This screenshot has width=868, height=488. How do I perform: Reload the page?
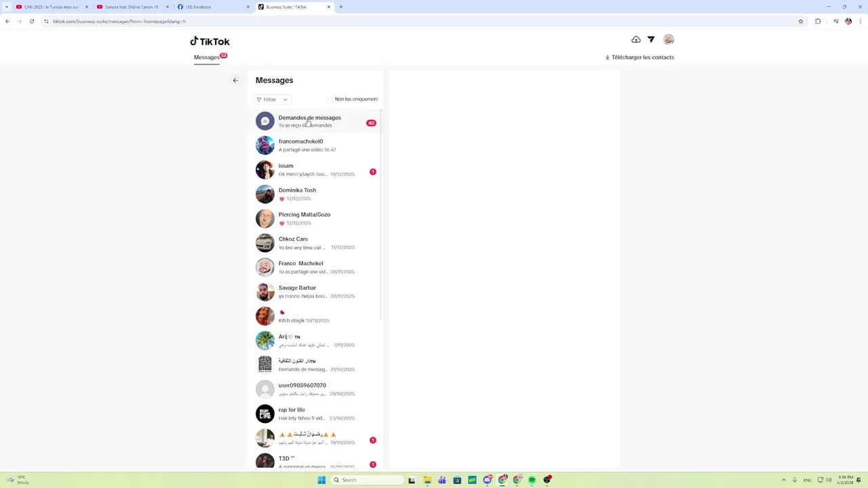31,21
